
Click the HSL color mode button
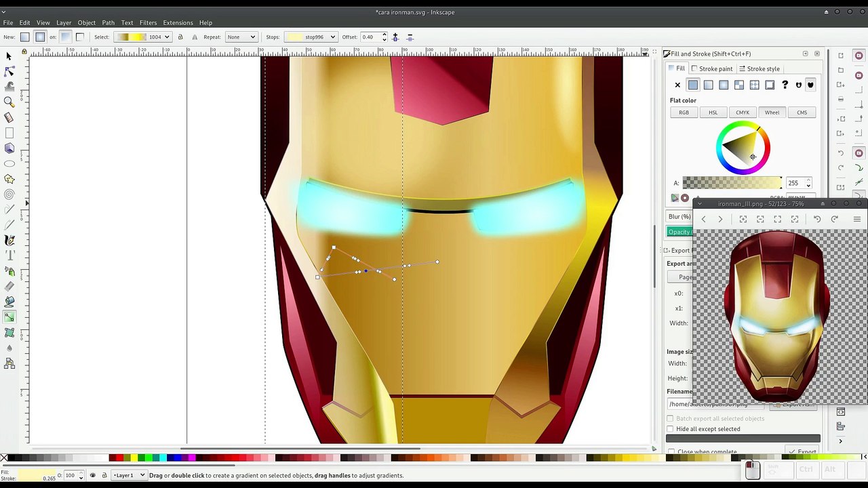713,113
